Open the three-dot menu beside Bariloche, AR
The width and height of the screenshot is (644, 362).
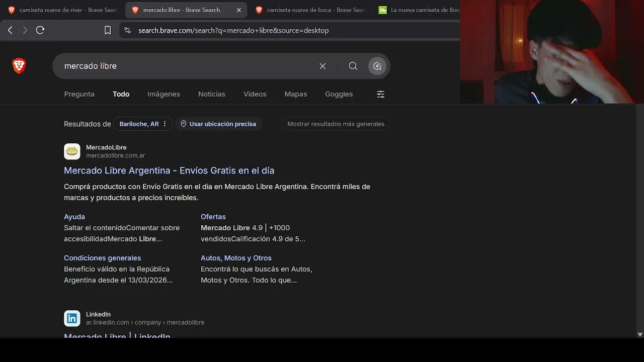click(x=165, y=124)
